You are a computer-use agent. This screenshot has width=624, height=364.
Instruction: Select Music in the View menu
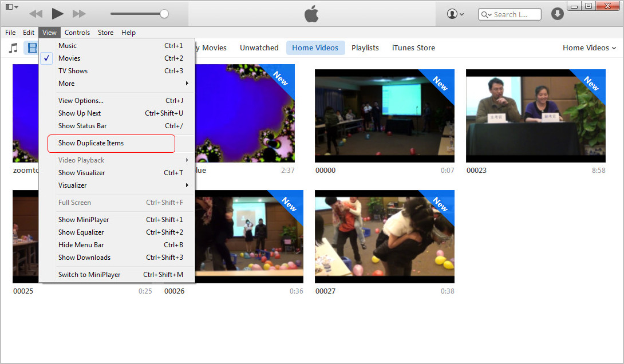(117, 46)
